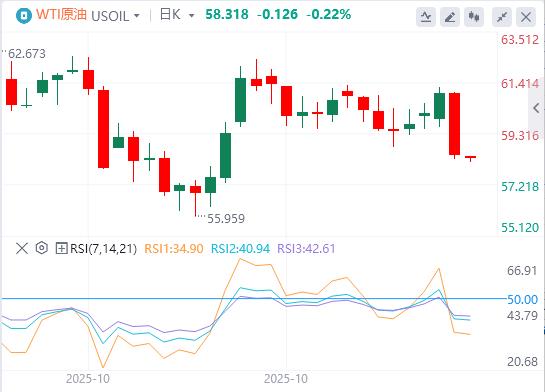Viewport: 545px width, 392px height.
Task: Expand the RSI panel plus box
Action: 62,248
